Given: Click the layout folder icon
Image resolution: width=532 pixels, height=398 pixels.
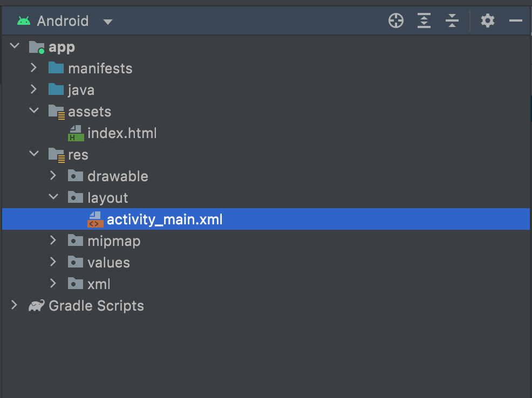Looking at the screenshot, I should coord(76,197).
